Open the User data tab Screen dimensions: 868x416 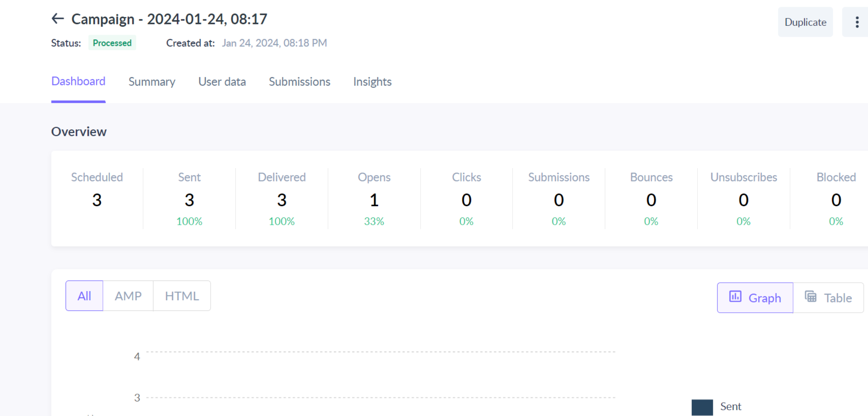[222, 82]
